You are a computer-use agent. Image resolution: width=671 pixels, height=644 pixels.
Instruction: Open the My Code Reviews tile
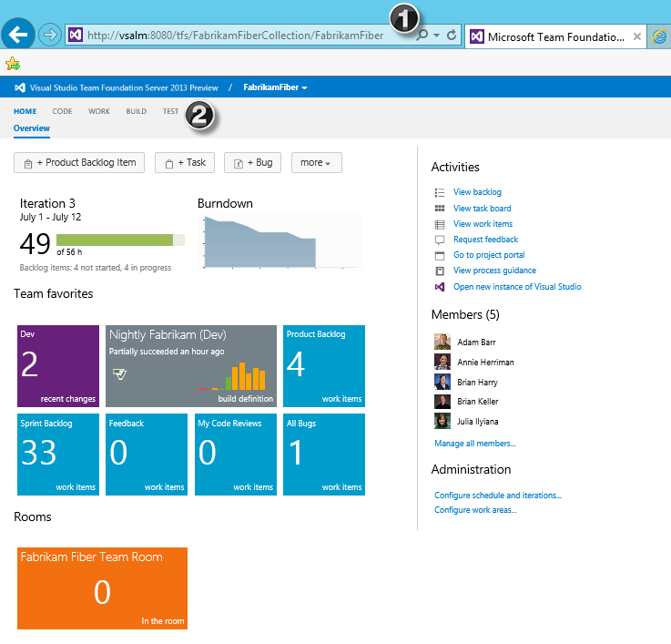pyautogui.click(x=236, y=455)
